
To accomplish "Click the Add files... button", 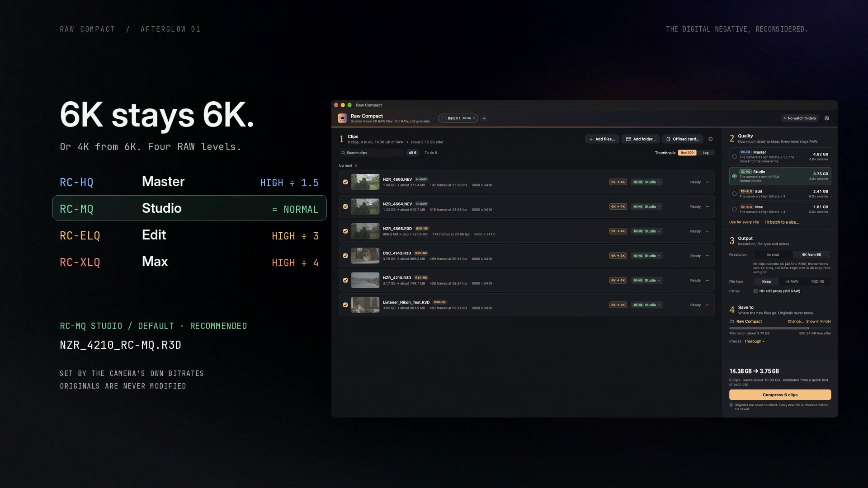I will (602, 139).
